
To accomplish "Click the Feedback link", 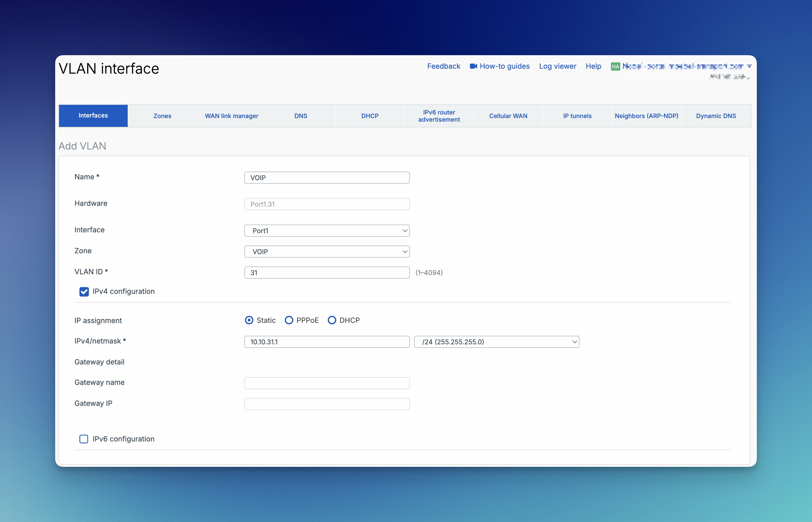I will [x=444, y=66].
